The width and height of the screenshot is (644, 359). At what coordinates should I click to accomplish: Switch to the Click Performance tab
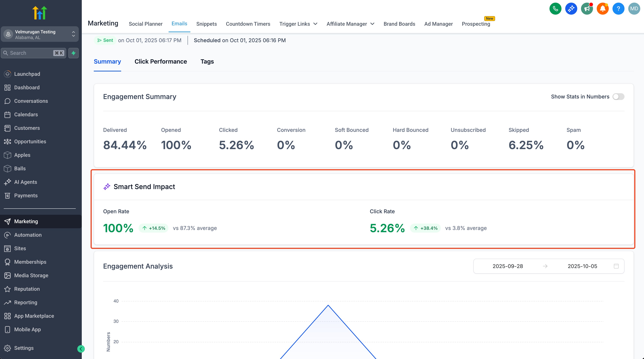[x=161, y=62]
